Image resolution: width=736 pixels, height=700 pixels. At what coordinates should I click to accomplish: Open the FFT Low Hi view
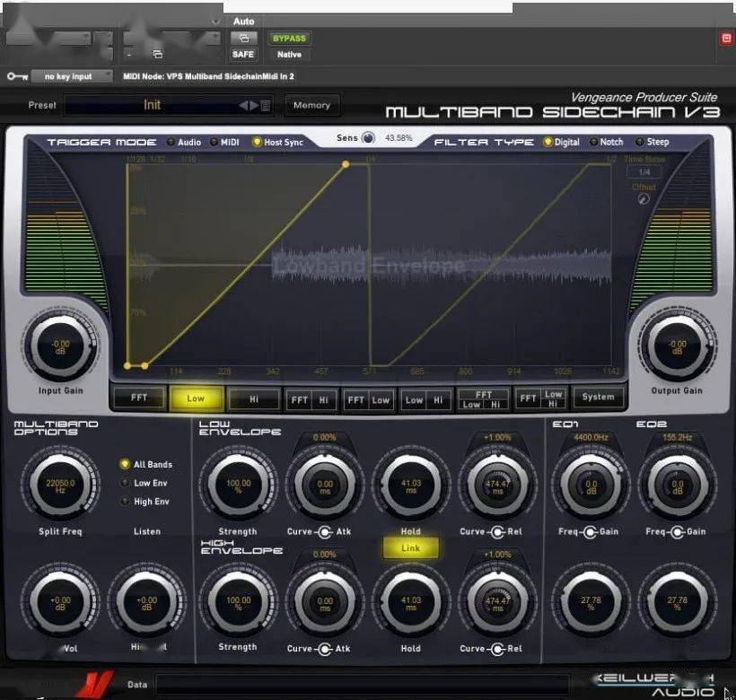click(x=483, y=398)
